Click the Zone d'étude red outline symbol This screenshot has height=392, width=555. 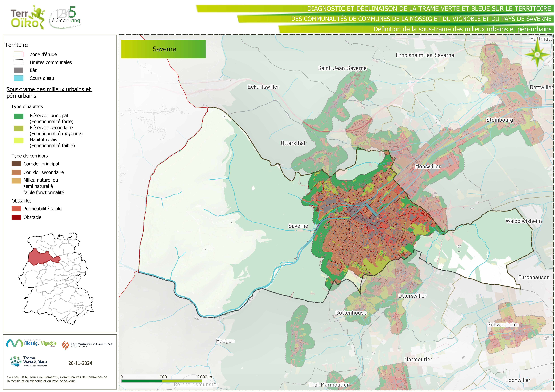pos(18,54)
